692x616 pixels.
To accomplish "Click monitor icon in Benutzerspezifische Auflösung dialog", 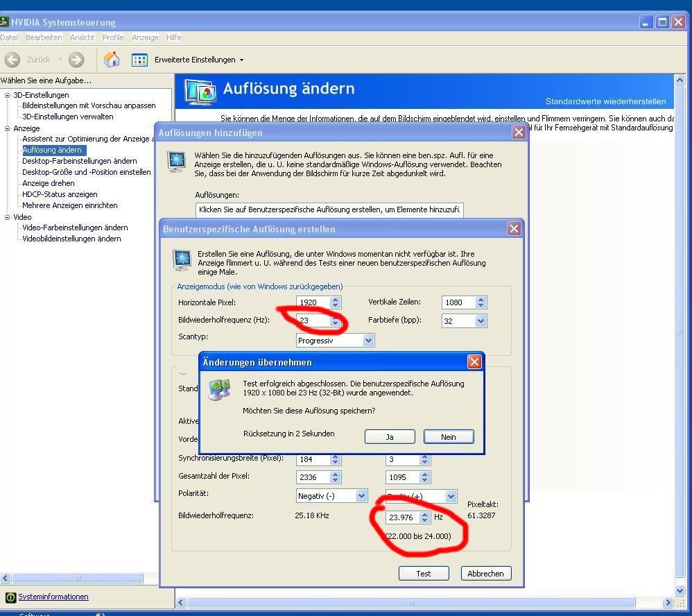I will (x=182, y=260).
